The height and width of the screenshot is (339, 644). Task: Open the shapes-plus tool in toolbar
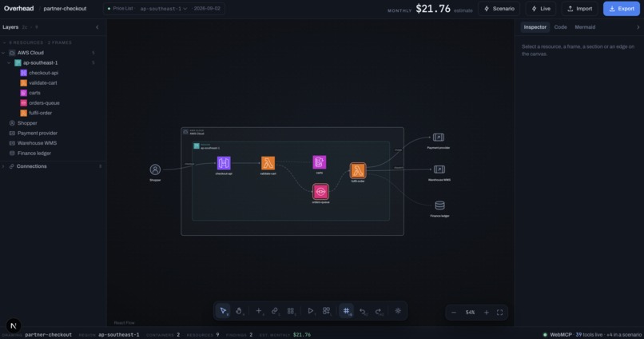coord(326,311)
